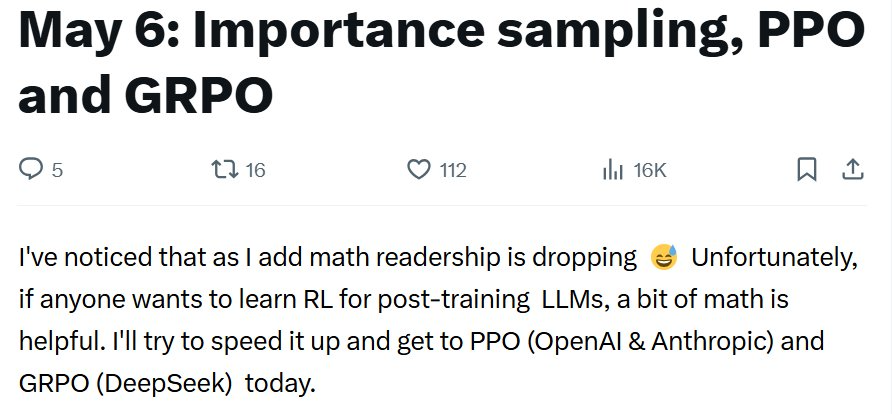The image size is (892, 414).
Task: Open the share upload arrow icon
Action: tap(852, 169)
